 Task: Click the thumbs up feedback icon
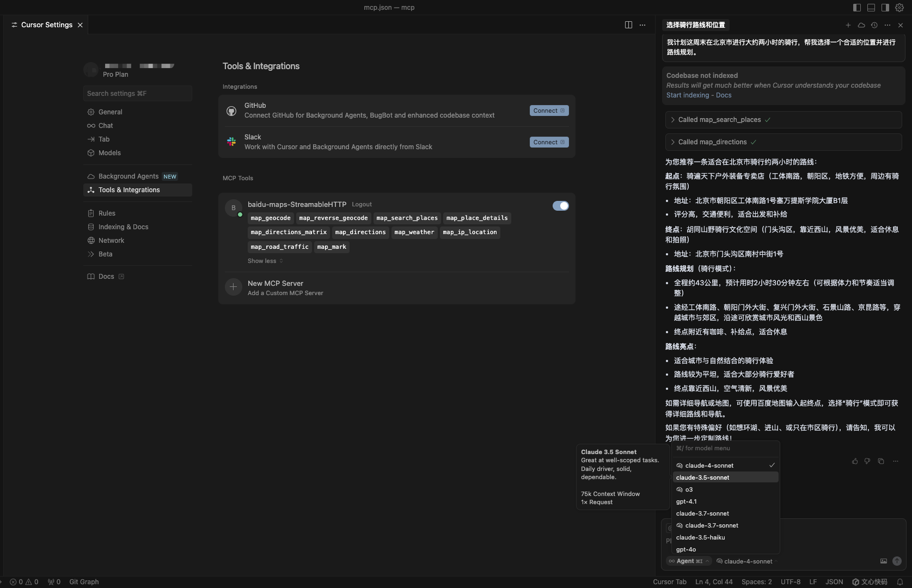[855, 461]
